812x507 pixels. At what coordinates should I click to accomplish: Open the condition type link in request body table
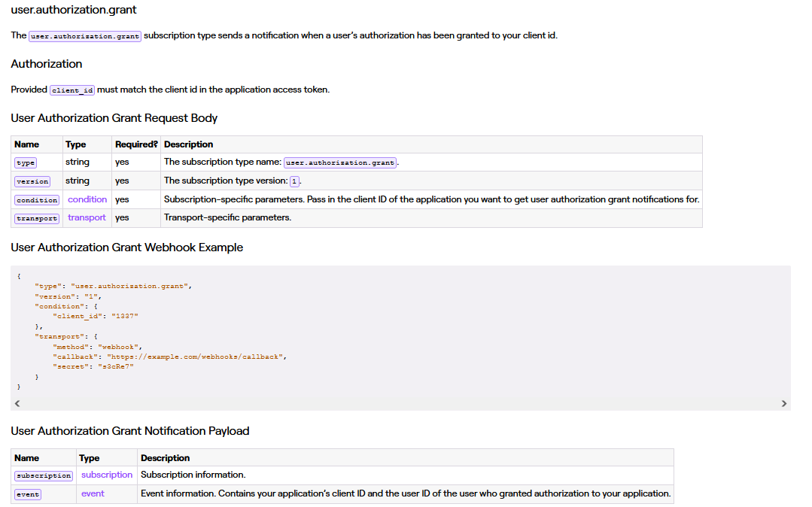[x=87, y=199]
